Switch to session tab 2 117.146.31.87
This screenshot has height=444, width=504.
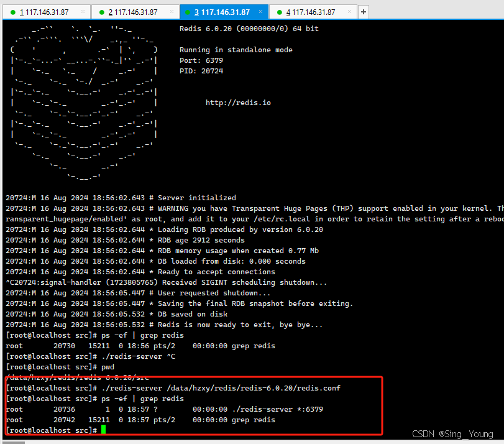click(135, 12)
